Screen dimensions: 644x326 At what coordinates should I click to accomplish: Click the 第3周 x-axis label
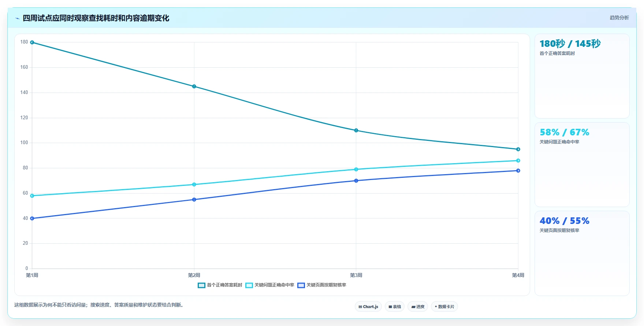pyautogui.click(x=356, y=275)
